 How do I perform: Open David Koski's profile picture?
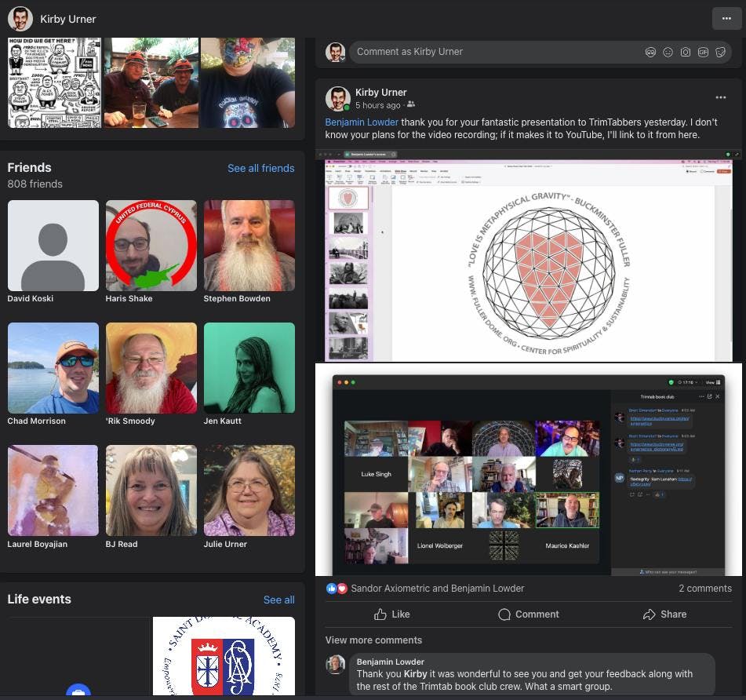pos(53,246)
